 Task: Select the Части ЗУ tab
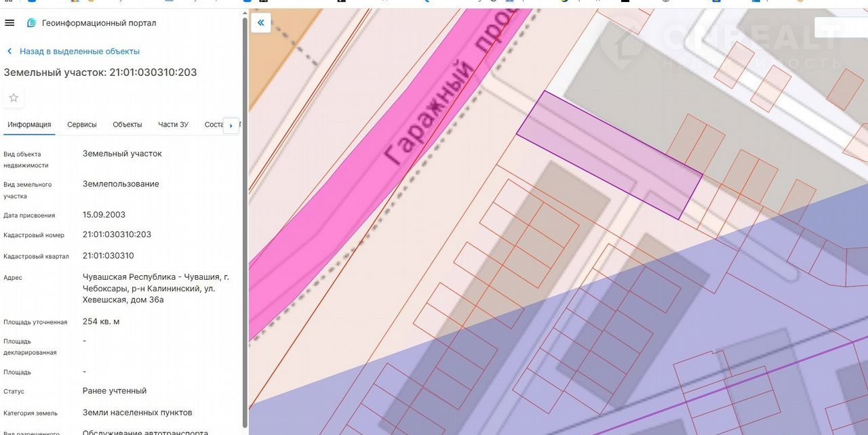[173, 125]
